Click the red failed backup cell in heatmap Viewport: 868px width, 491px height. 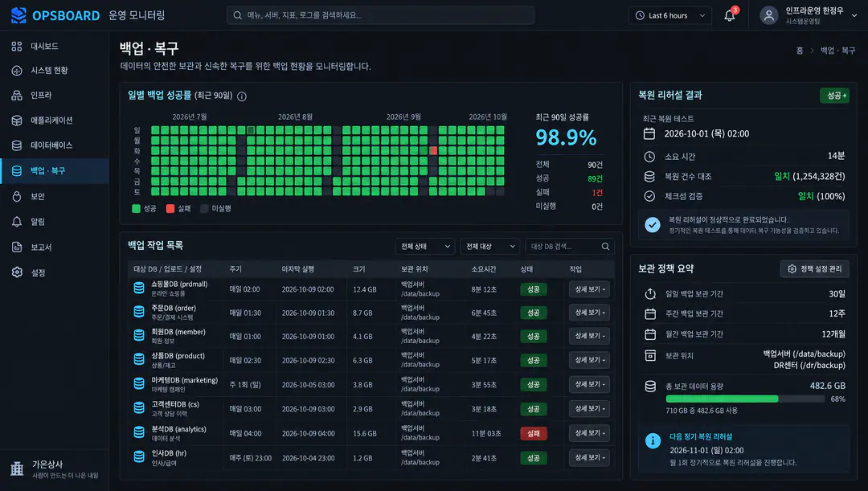click(x=433, y=150)
